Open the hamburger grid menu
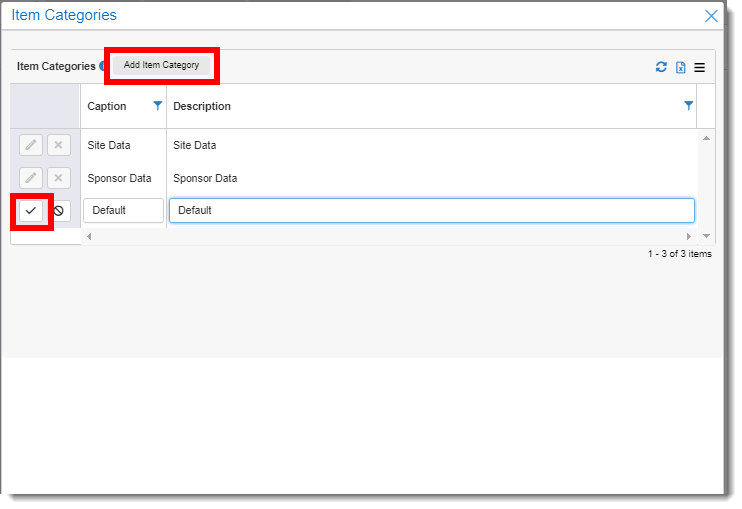742x509 pixels. pyautogui.click(x=699, y=68)
